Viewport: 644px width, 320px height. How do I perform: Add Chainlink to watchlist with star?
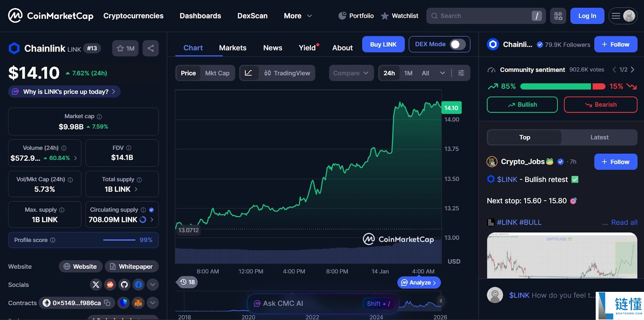pos(125,48)
